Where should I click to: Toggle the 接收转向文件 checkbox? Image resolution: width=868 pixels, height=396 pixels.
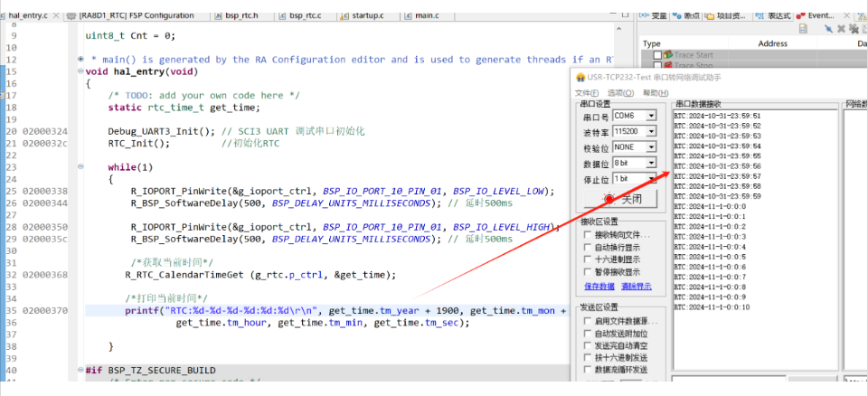click(588, 235)
